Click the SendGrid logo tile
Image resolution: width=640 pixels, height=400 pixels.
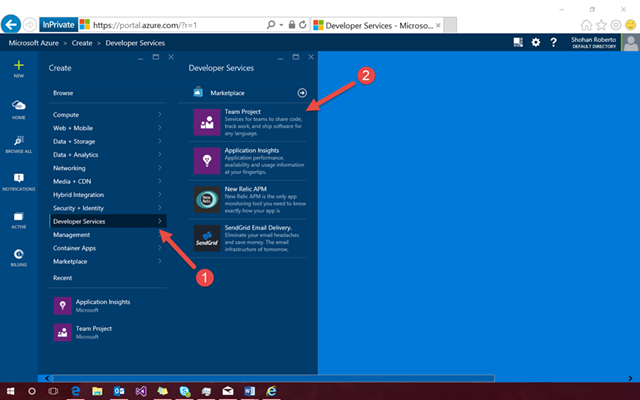[207, 238]
